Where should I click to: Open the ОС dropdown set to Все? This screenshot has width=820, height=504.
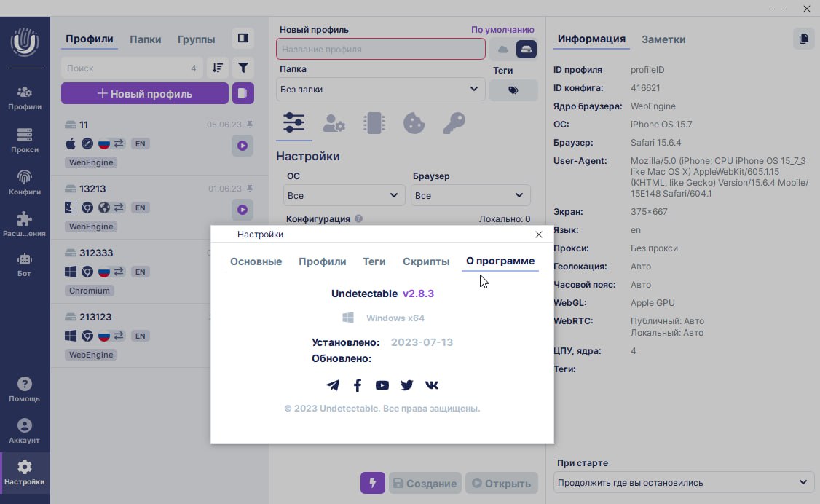[x=344, y=195]
